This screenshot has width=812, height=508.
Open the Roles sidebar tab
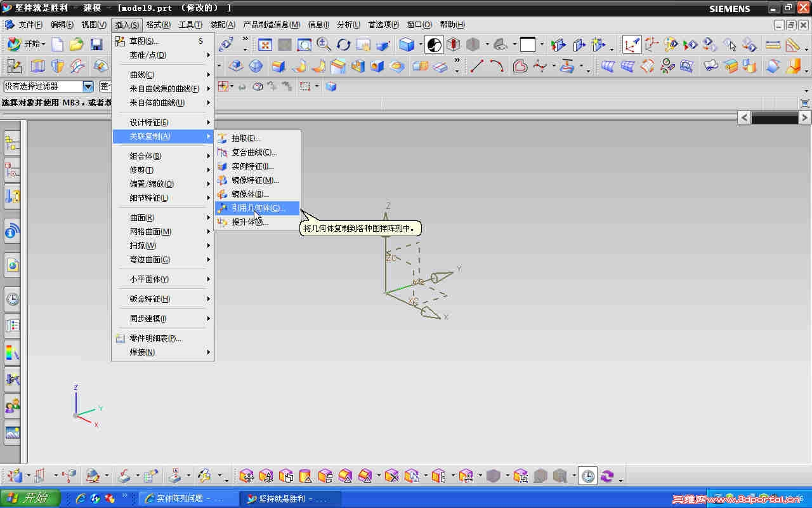pos(12,405)
